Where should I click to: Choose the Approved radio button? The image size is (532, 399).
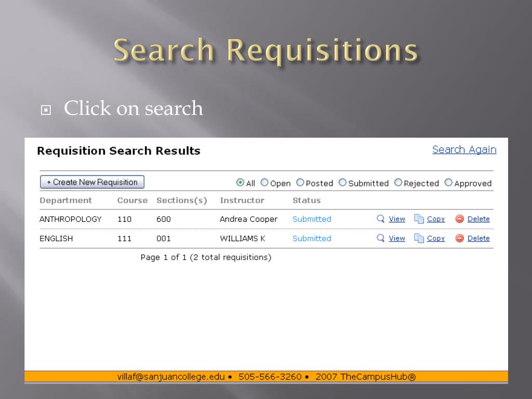[x=448, y=182]
